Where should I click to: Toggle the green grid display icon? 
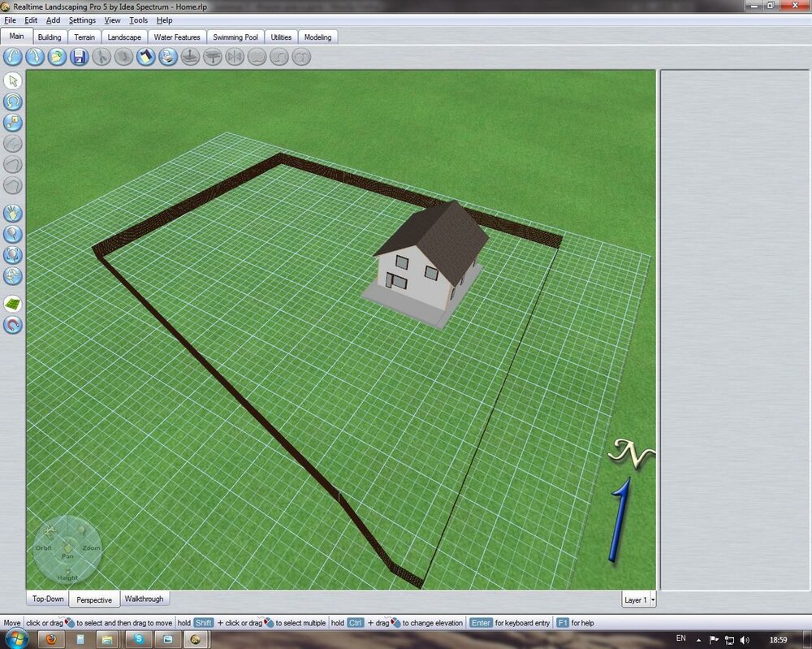(13, 304)
